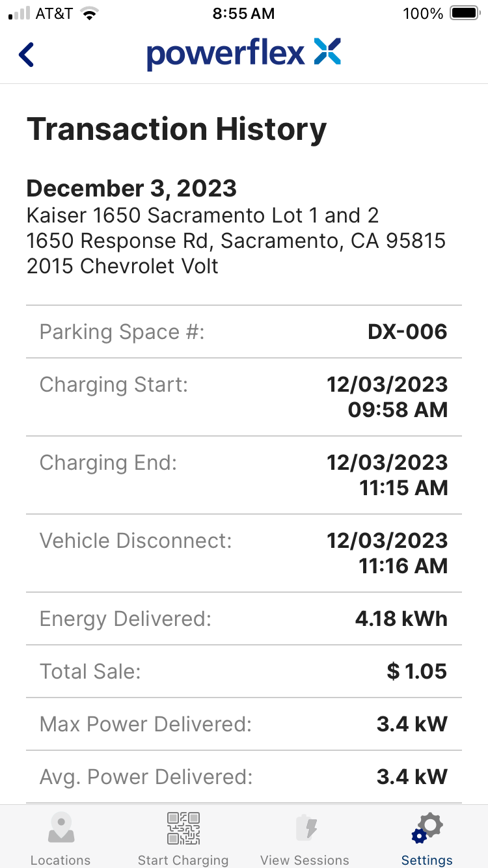Tap the View Sessions battery icon
Viewport: 488px width, 868px height.
(305, 828)
